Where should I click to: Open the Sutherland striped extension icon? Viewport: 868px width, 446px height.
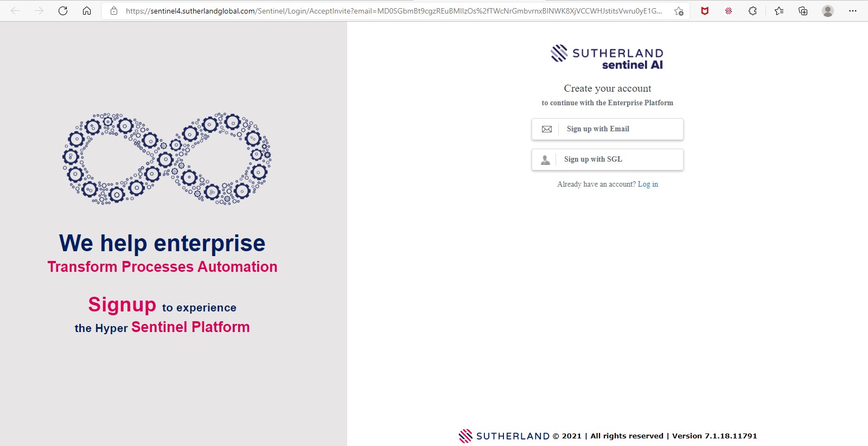[729, 11]
